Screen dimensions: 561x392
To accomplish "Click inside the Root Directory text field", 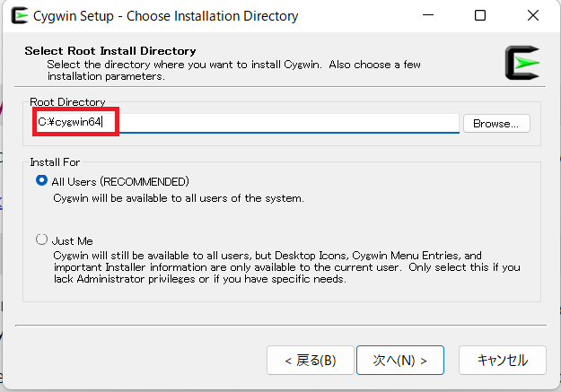I will [247, 123].
